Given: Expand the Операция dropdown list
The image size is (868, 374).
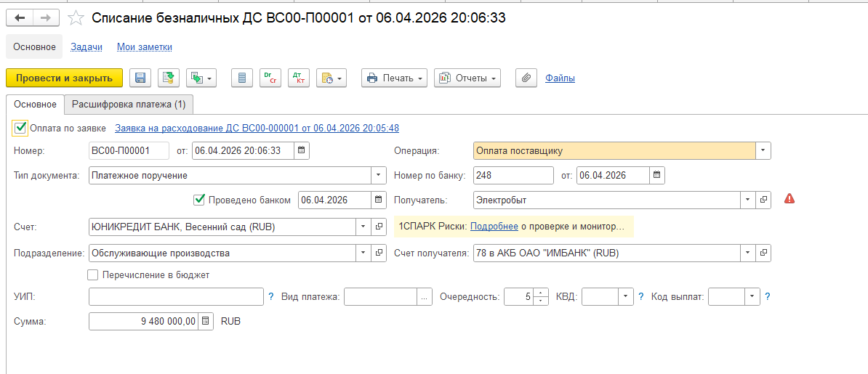Looking at the screenshot, I should click(x=763, y=151).
